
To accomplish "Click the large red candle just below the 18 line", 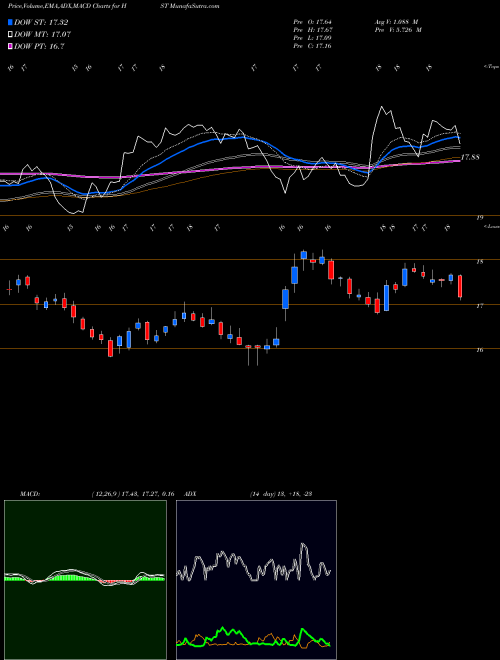I will tap(331, 270).
